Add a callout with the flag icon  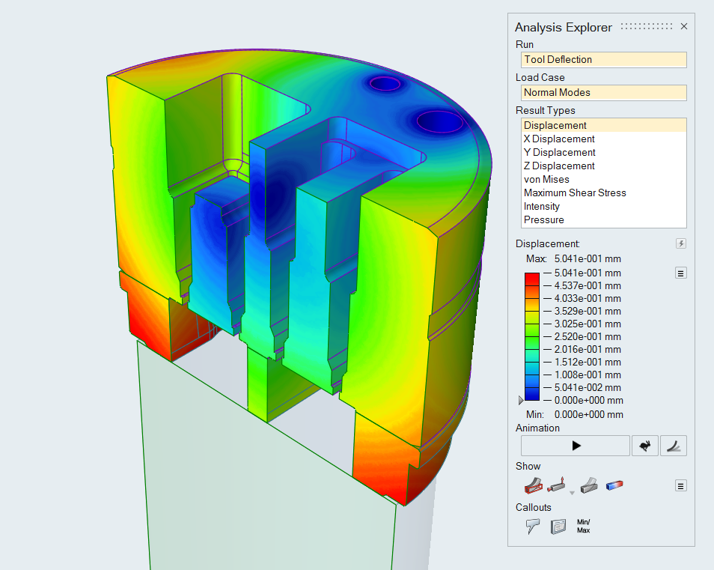pos(532,526)
